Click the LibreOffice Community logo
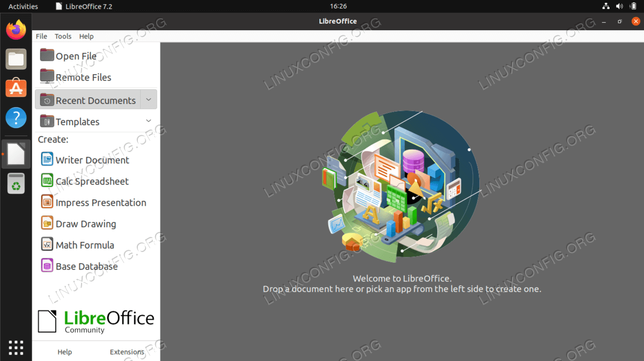 [96, 321]
